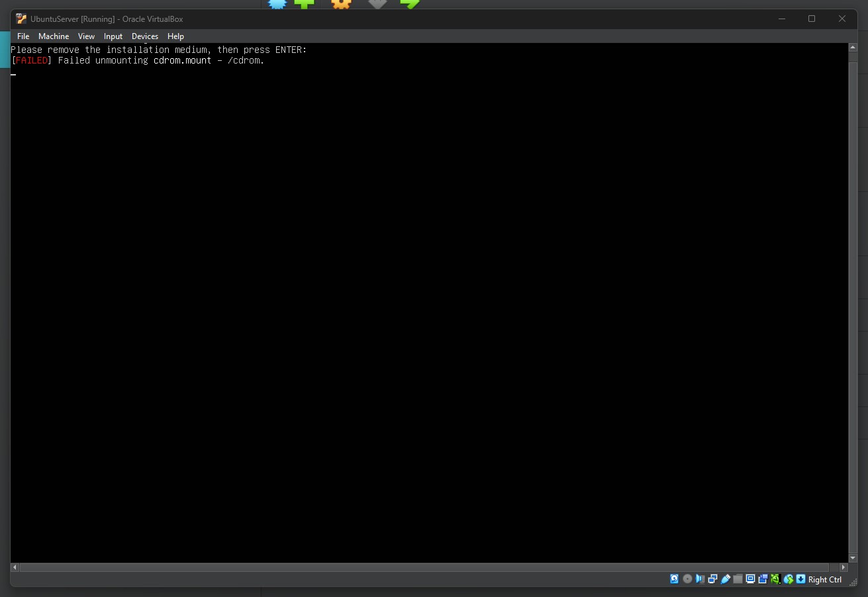Click the orange Settings gear above the window
Viewport: 868px width, 597px height.
(341, 4)
